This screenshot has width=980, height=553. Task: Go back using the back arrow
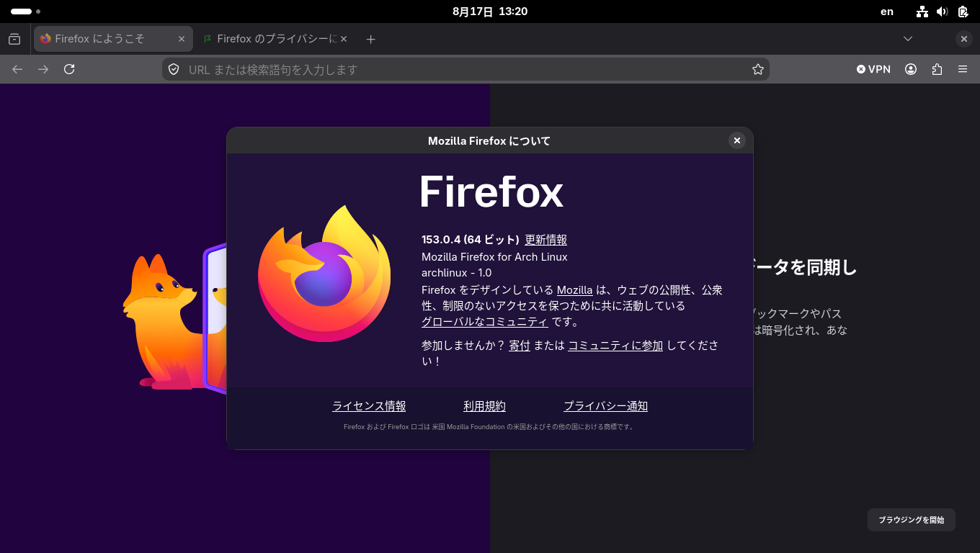pos(17,69)
